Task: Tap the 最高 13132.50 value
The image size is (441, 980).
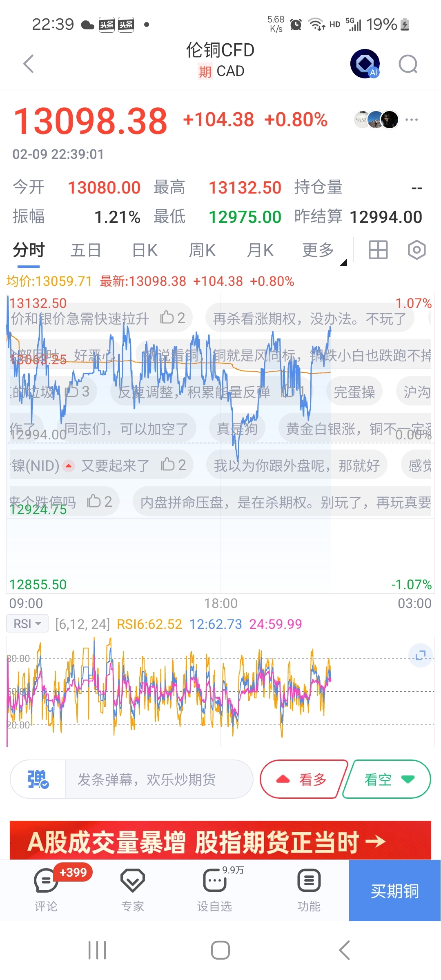Action: point(245,188)
